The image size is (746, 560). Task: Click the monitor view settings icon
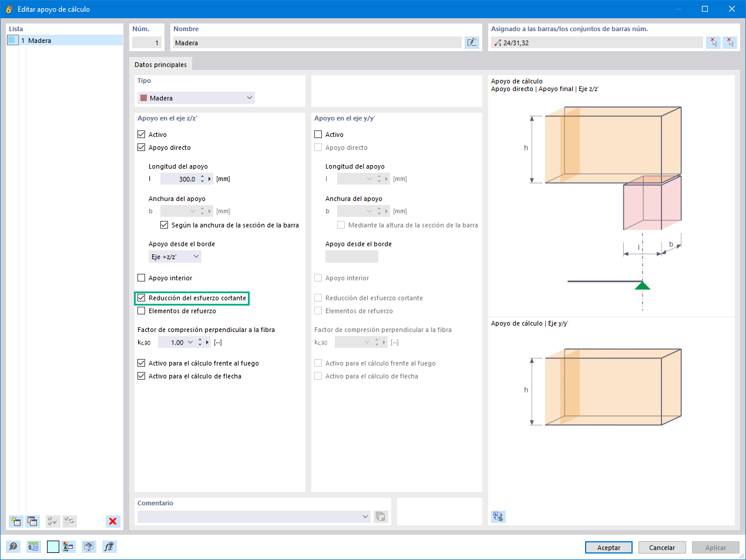coord(89,547)
